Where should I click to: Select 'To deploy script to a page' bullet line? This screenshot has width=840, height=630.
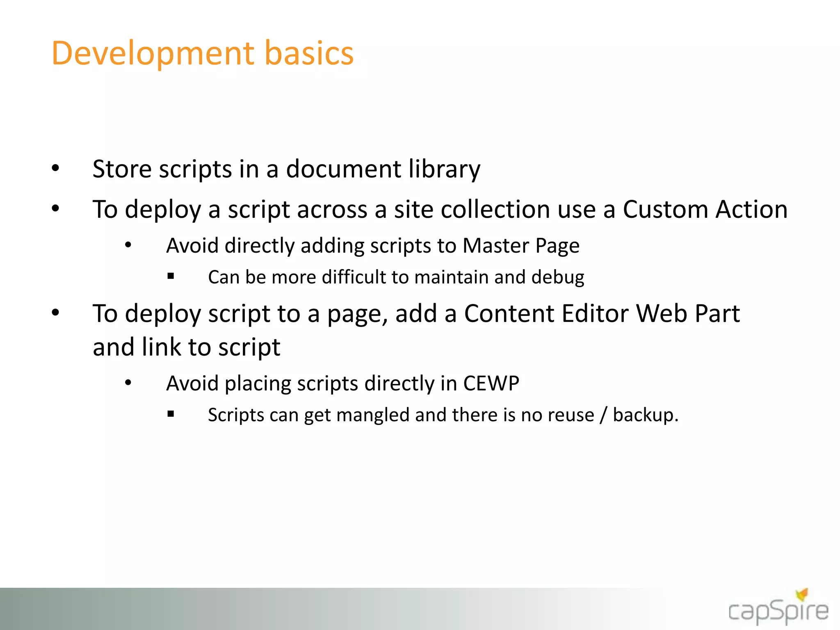tap(416, 314)
